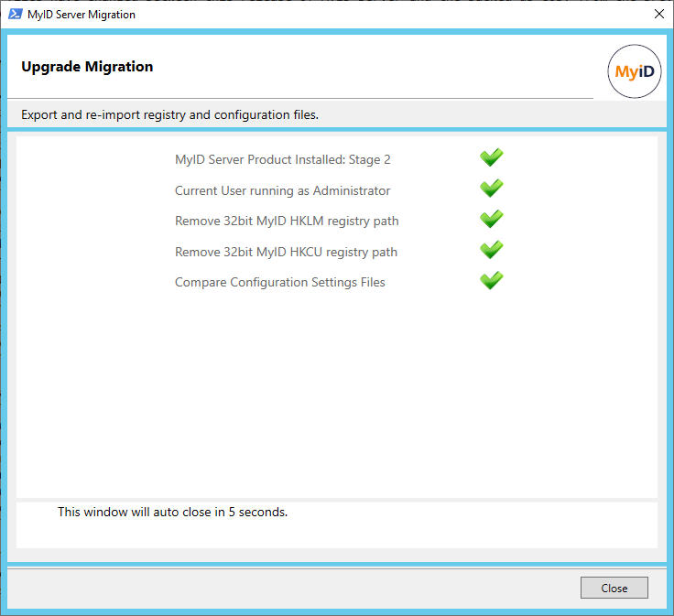674x616 pixels.
Task: Select 'MyID Server Product Installed: Stage 2' text
Action: (x=282, y=160)
